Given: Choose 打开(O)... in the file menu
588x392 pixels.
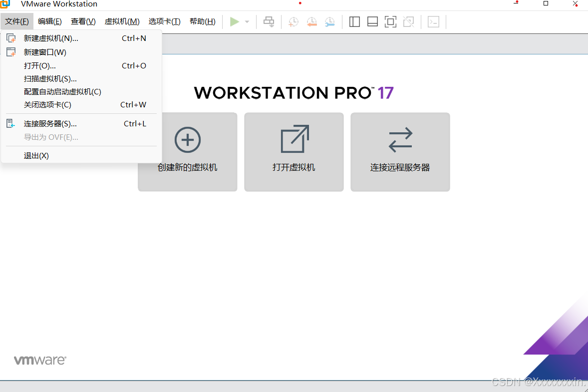Looking at the screenshot, I should click(81, 65).
